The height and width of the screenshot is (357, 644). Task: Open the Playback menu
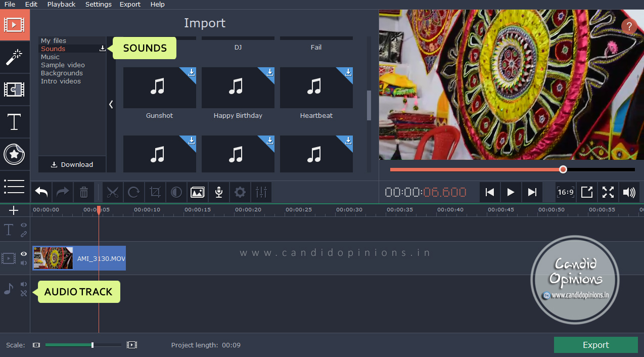coord(61,4)
